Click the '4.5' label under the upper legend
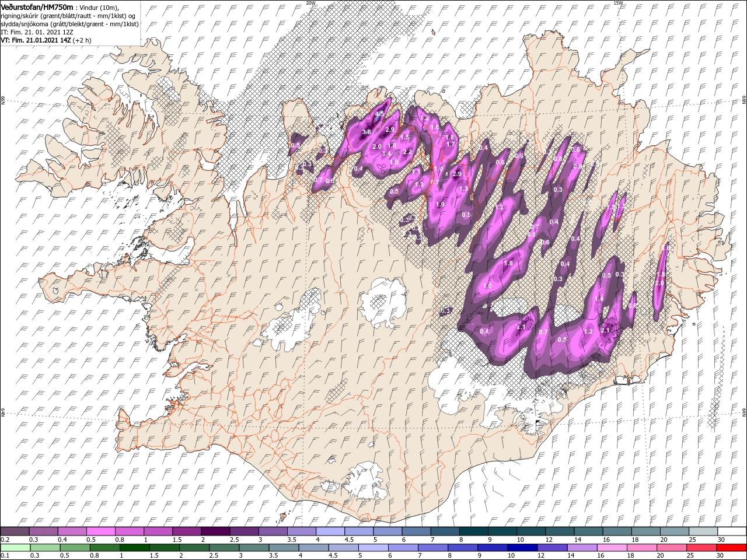The image size is (747, 560). pyautogui.click(x=349, y=540)
